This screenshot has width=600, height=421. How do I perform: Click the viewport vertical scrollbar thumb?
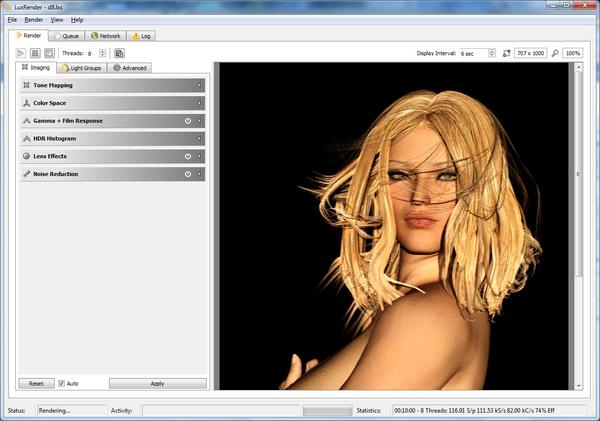click(x=579, y=173)
